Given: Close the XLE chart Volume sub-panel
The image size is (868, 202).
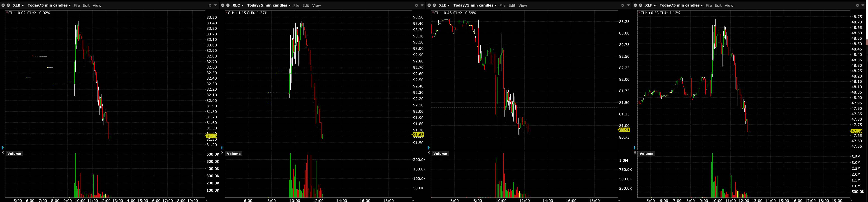Looking at the screenshot, I should [429, 152].
